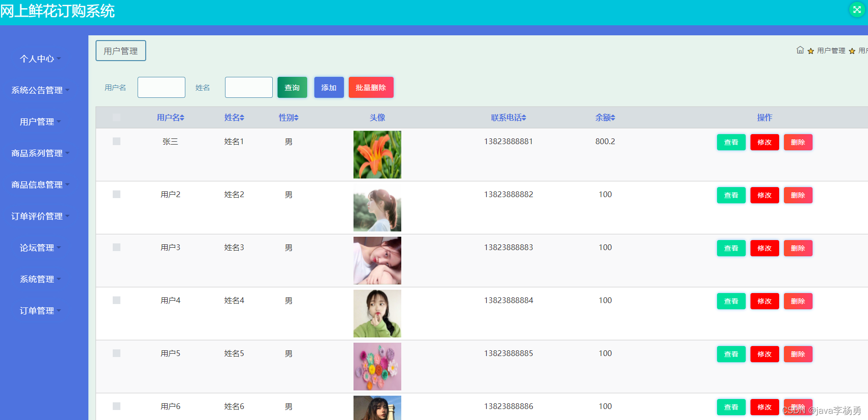Click the home icon in breadcrumb
The image size is (868, 420).
[x=800, y=50]
